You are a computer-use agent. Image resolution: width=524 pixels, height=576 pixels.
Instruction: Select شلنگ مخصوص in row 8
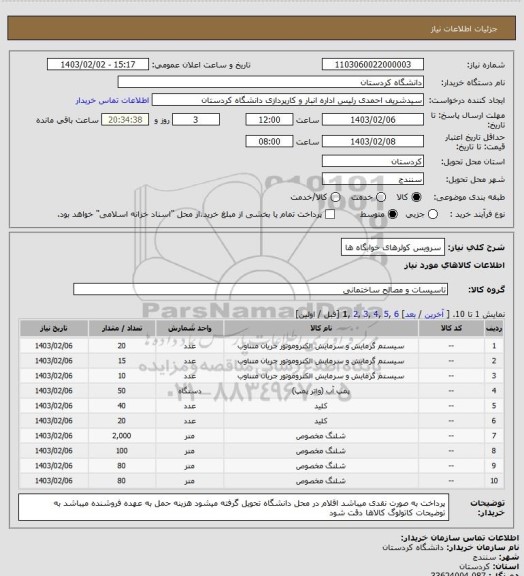[x=321, y=451]
